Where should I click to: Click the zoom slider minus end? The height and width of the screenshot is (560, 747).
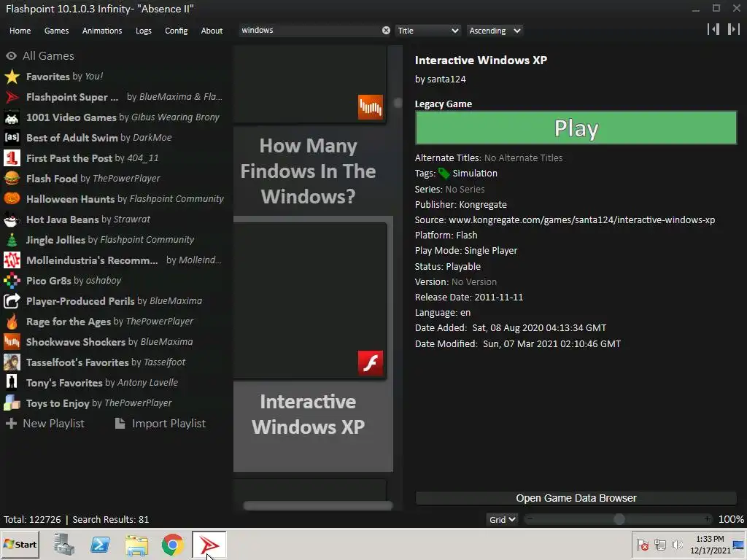click(x=530, y=519)
